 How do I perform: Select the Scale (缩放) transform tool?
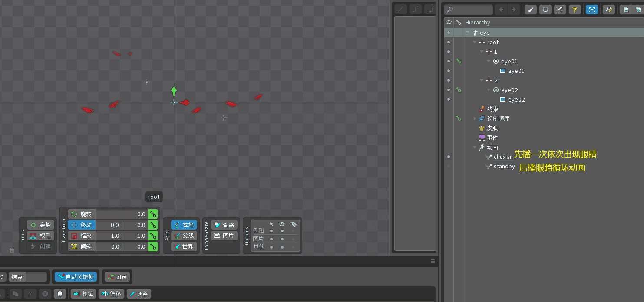[82, 236]
